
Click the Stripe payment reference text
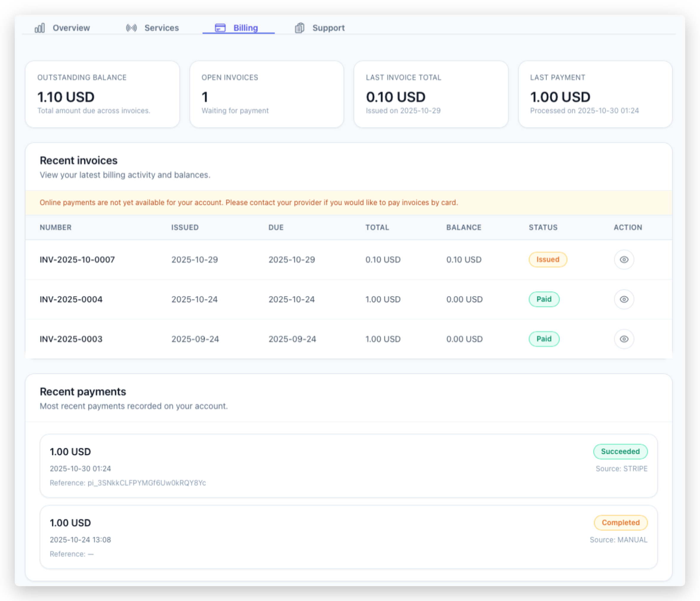point(128,483)
